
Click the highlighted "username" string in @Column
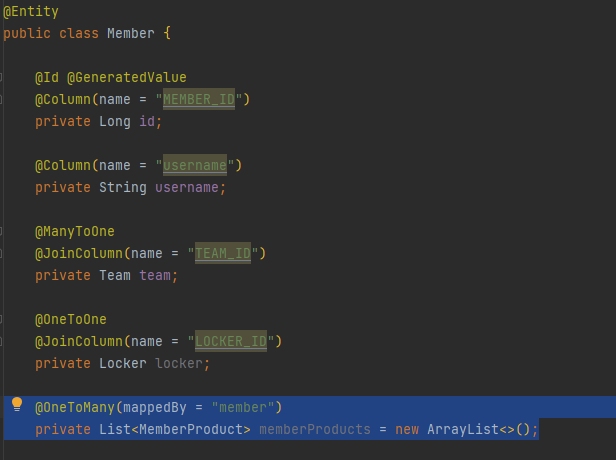point(195,165)
